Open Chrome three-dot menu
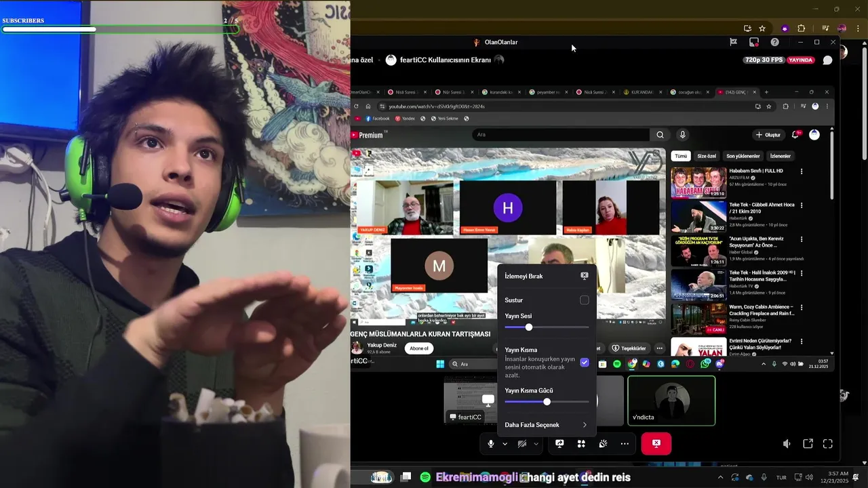 tap(859, 28)
